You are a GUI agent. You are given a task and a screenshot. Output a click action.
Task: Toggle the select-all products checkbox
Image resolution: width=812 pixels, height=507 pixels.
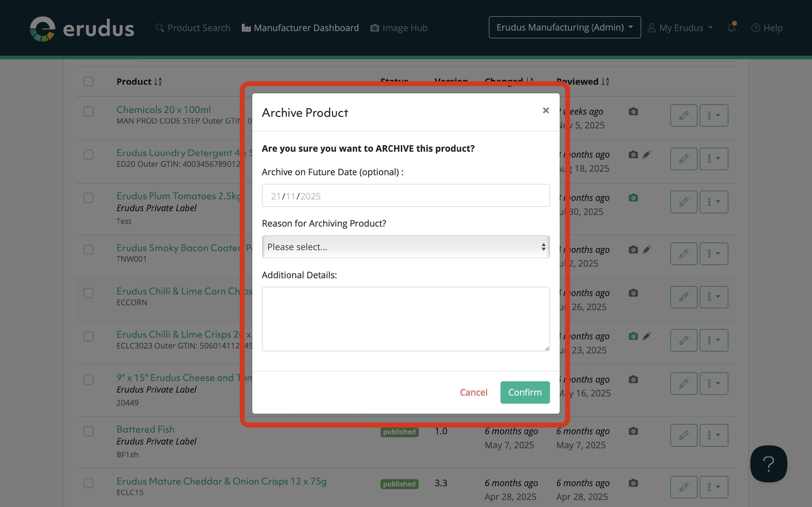coord(89,81)
